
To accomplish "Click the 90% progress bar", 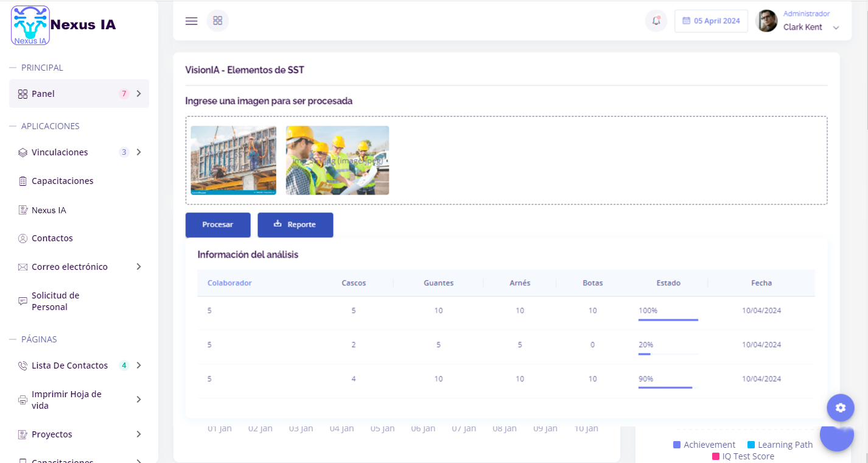I will pyautogui.click(x=668, y=387).
